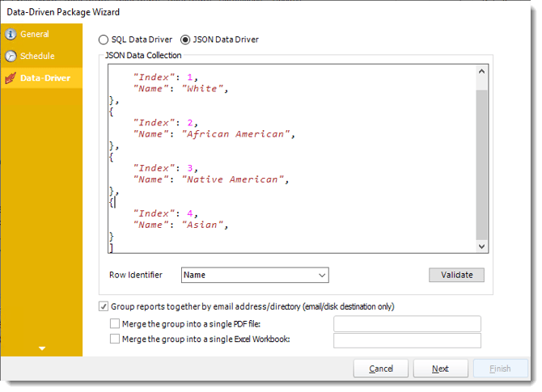Click the scroll up arrow in JSON editor
Image resolution: width=542 pixels, height=392 pixels.
481,71
